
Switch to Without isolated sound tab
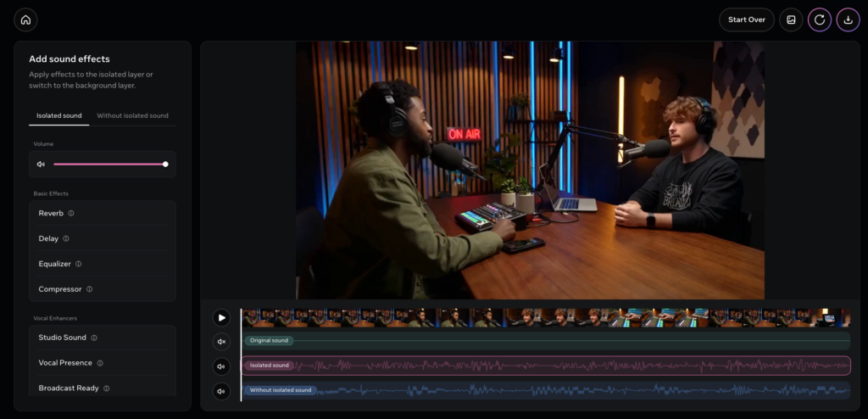pyautogui.click(x=132, y=115)
